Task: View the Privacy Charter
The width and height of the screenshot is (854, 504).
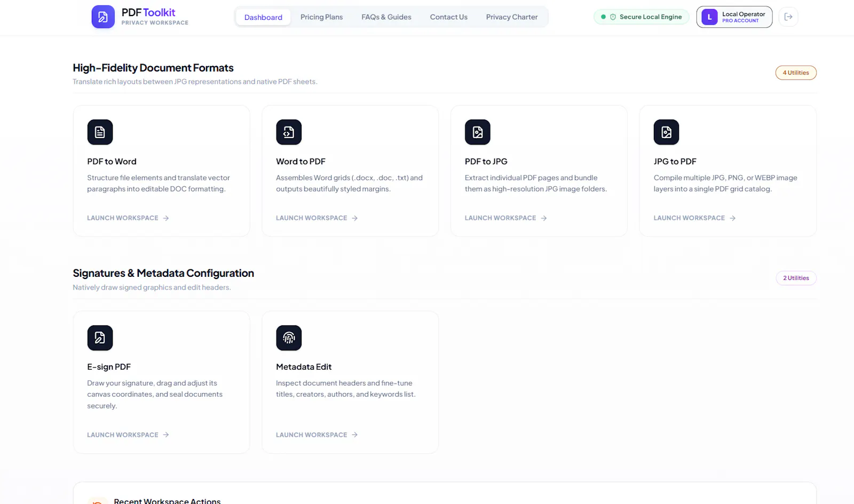Action: tap(512, 17)
